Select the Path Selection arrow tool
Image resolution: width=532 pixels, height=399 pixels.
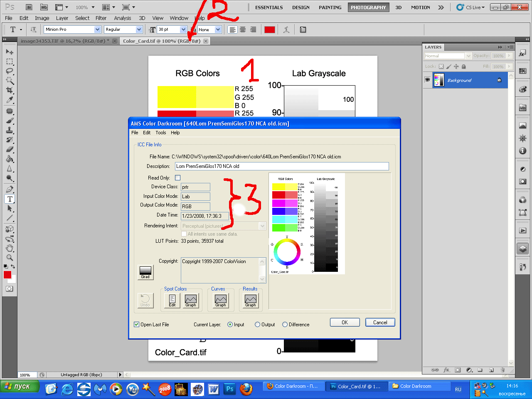point(10,209)
